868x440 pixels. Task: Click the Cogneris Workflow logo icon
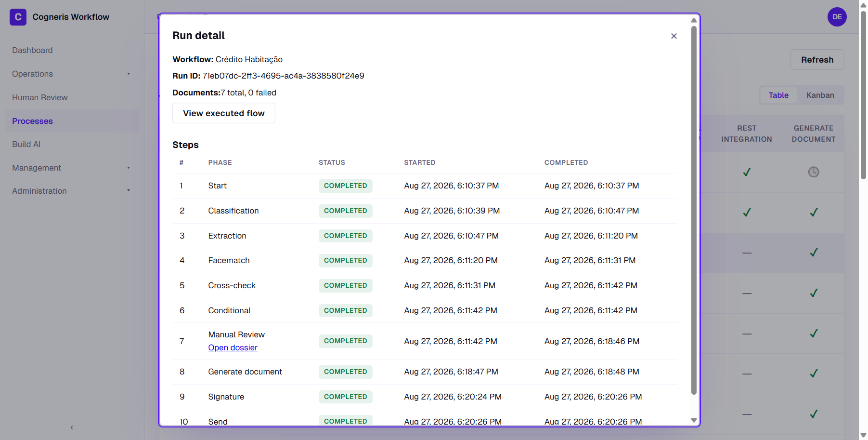(x=18, y=17)
